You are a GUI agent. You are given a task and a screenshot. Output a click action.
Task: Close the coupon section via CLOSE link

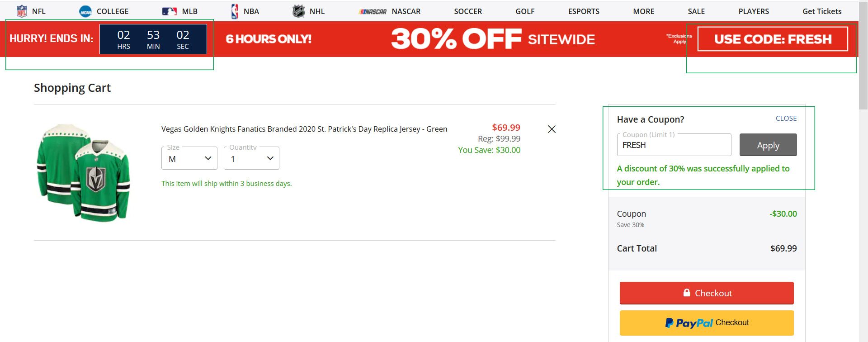[786, 119]
